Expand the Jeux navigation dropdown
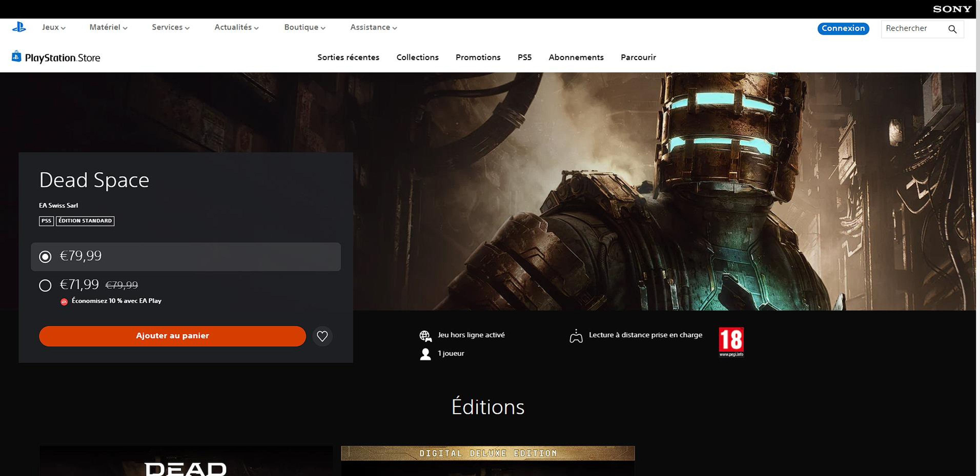Screen dimensions: 980x476 pos(53,27)
